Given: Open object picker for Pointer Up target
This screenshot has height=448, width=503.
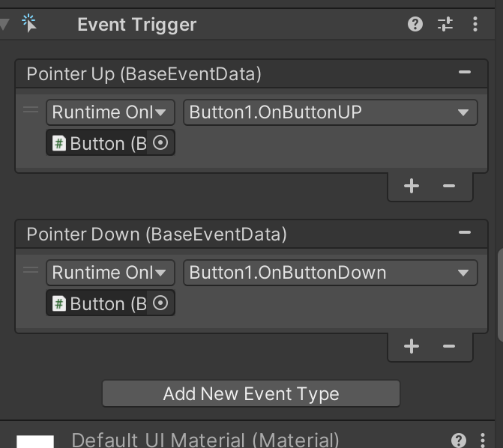Looking at the screenshot, I should coord(160,143).
